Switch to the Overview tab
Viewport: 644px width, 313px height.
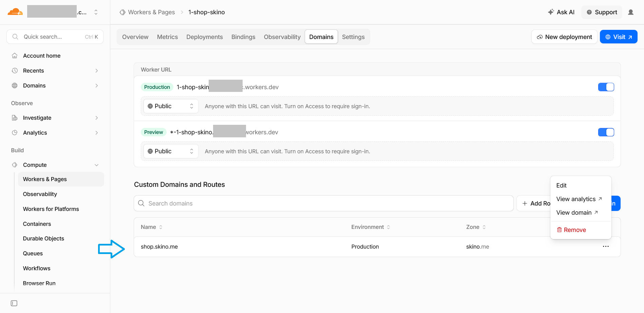[135, 37]
